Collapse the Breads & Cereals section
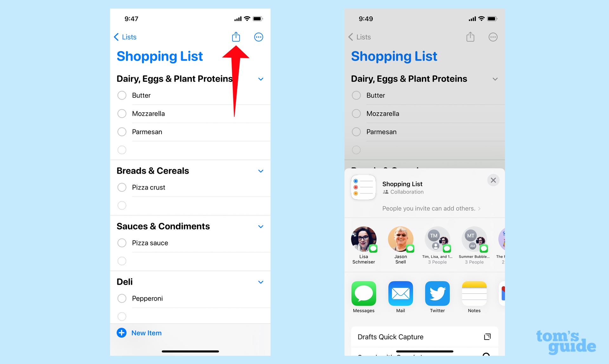609x364 pixels. tap(261, 170)
